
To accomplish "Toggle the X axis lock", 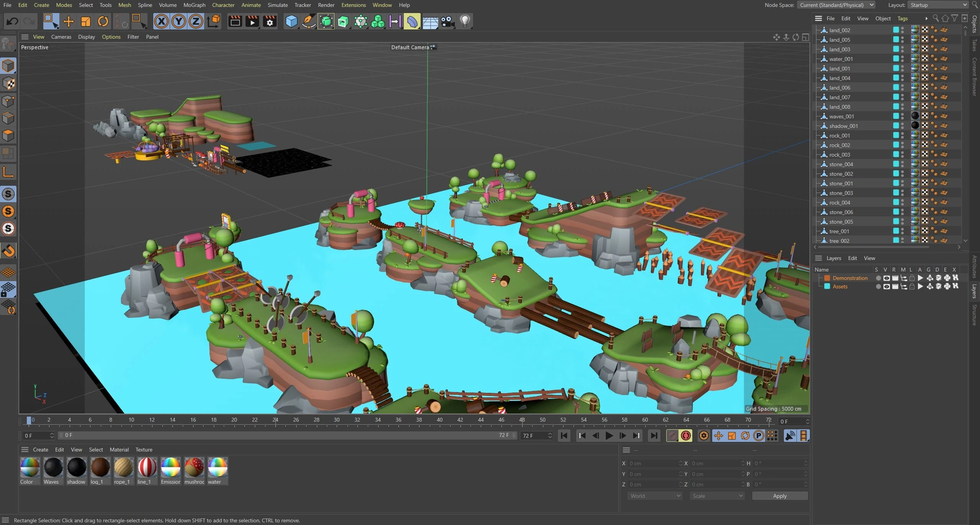I will point(161,21).
